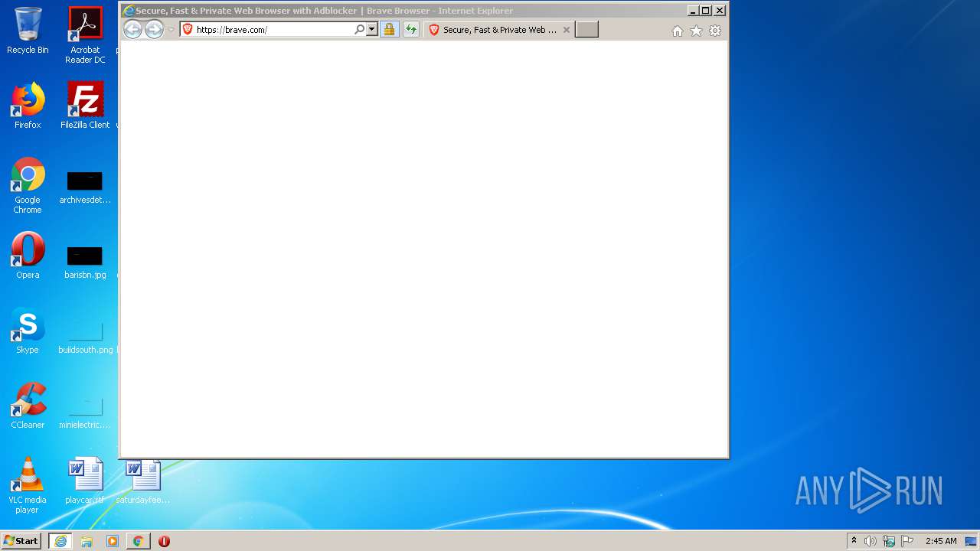Select the Acrobat Reader DC desktop icon
The height and width of the screenshot is (551, 980).
[85, 35]
